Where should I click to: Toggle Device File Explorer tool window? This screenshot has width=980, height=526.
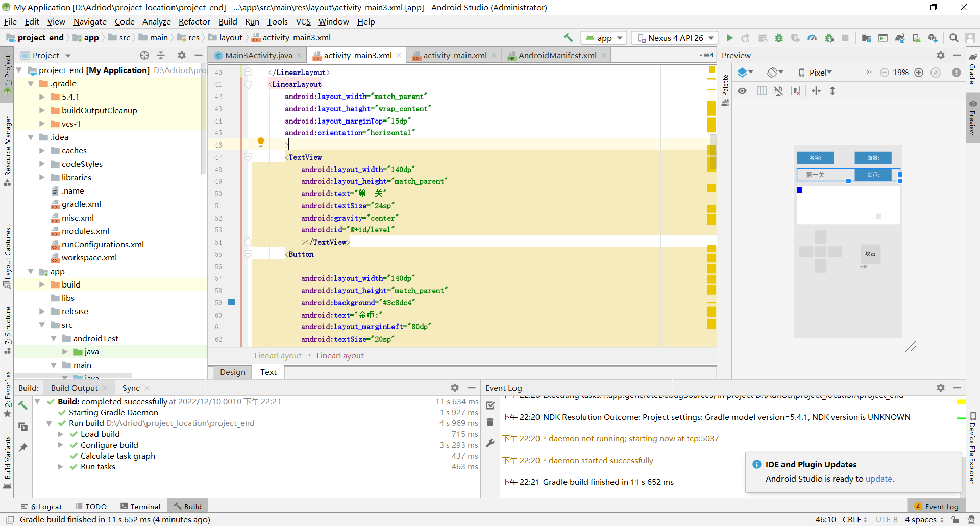(x=973, y=448)
